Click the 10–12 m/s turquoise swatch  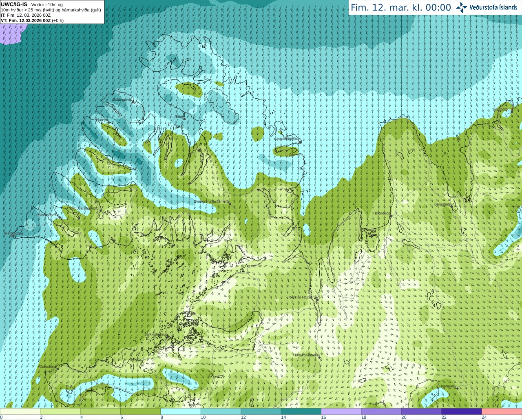click(221, 411)
